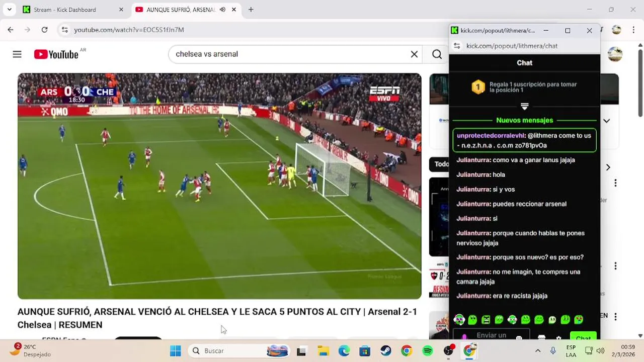Click the YouTube search magnifier button
Viewport: 644px width, 362px height.
[x=437, y=54]
